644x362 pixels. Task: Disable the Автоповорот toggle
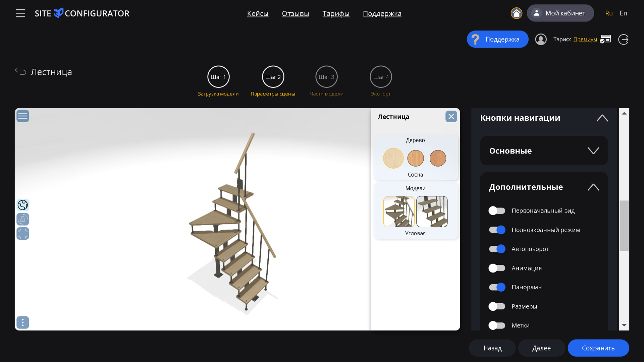(x=497, y=249)
